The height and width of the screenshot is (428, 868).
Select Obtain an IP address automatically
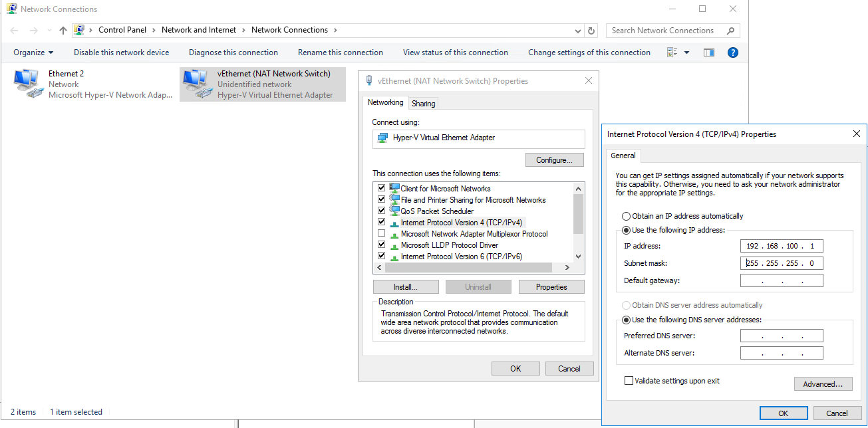(626, 216)
